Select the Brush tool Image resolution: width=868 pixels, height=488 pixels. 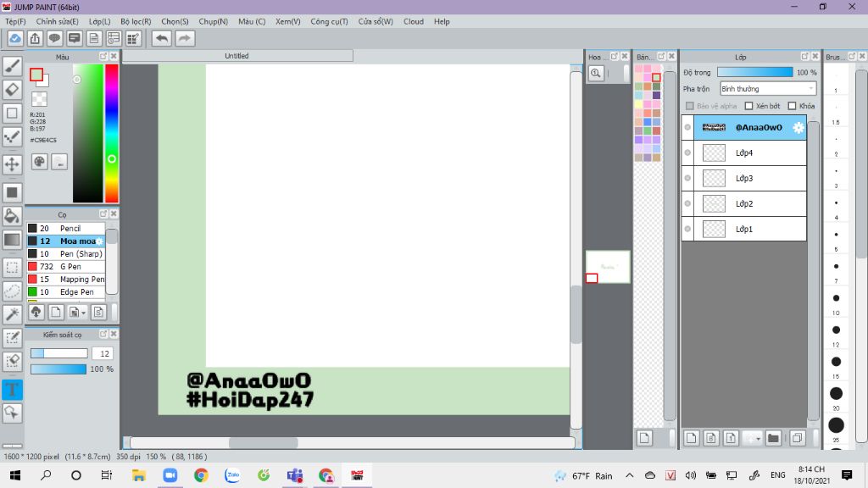coord(12,66)
